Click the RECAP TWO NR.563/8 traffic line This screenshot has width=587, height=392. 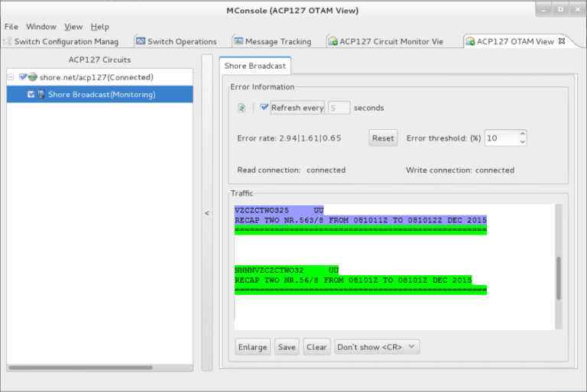point(361,220)
